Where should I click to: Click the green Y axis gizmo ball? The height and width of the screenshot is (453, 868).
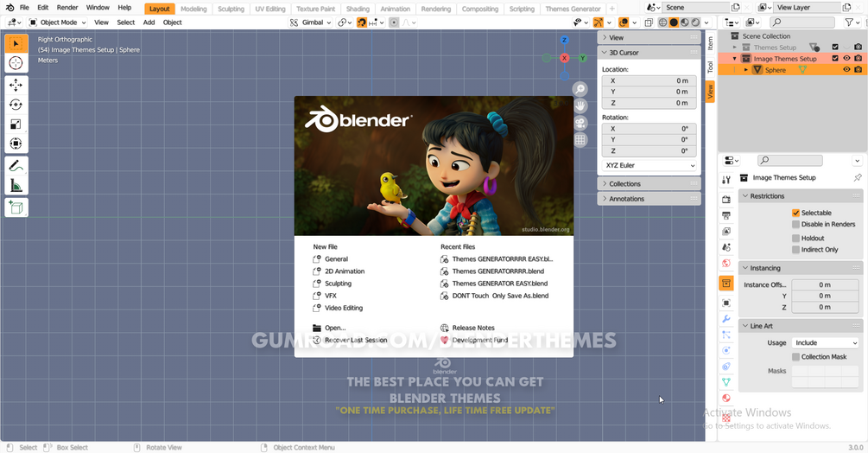pyautogui.click(x=582, y=58)
